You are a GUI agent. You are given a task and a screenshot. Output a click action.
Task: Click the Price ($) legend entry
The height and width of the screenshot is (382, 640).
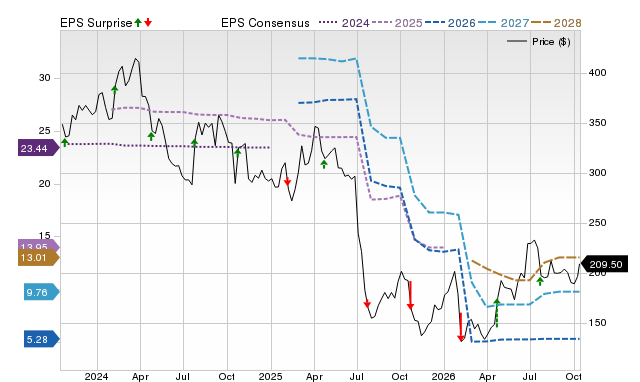[x=539, y=42]
